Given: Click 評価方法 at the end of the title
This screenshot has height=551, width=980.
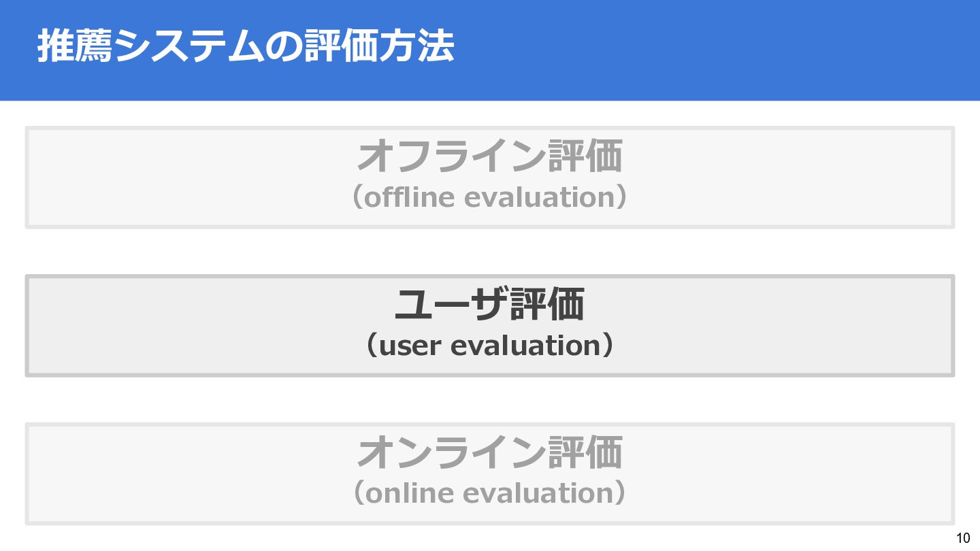Looking at the screenshot, I should (x=379, y=47).
